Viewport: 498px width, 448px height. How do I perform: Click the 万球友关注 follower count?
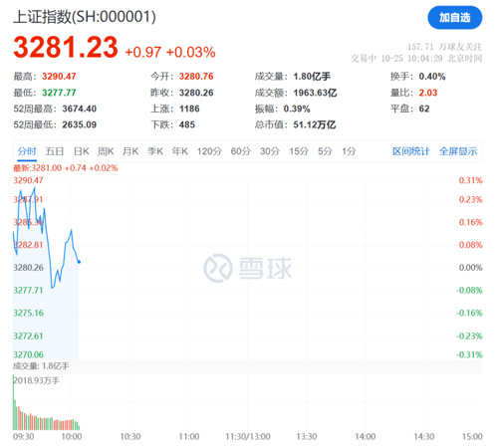[x=445, y=47]
